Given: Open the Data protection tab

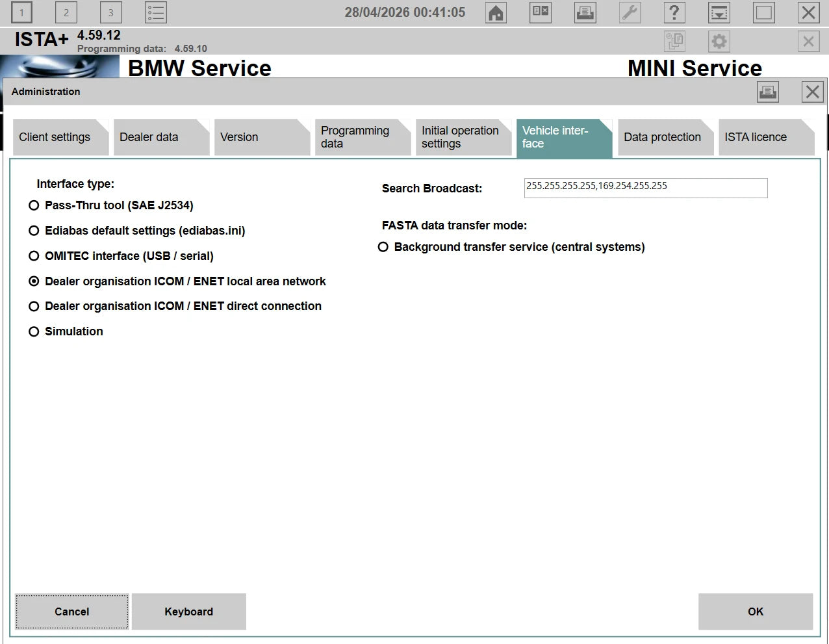Looking at the screenshot, I should [x=665, y=137].
